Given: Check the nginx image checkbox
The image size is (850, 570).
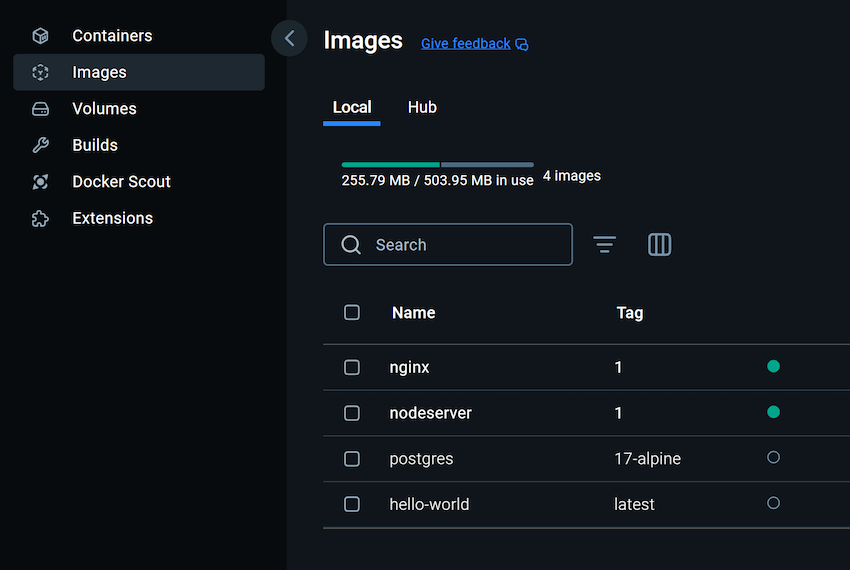Looking at the screenshot, I should (352, 367).
